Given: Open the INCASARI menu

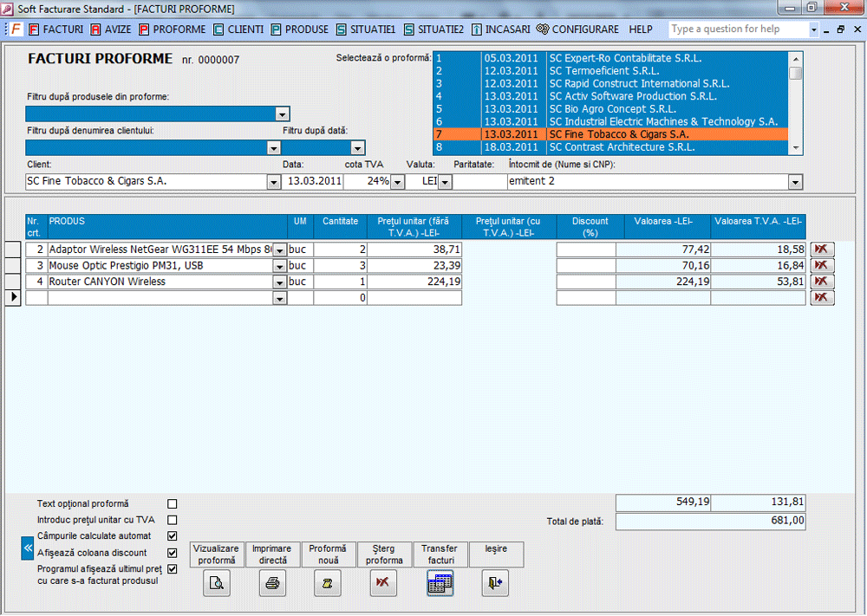Looking at the screenshot, I should (x=501, y=29).
